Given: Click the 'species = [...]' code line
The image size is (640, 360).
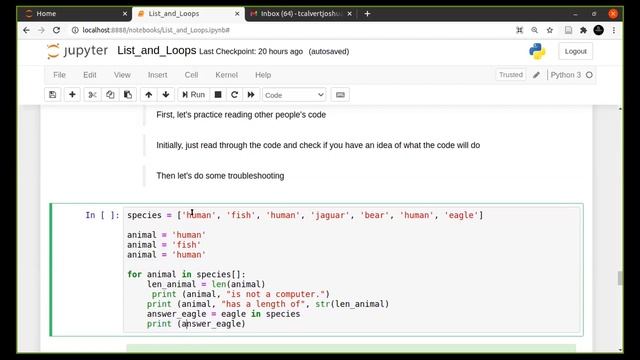Looking at the screenshot, I should click(305, 215).
